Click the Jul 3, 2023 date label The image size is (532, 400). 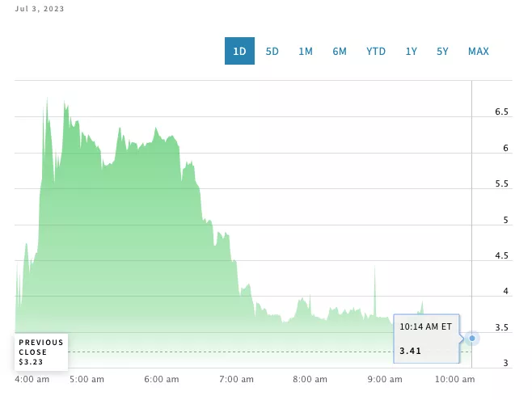tap(40, 8)
